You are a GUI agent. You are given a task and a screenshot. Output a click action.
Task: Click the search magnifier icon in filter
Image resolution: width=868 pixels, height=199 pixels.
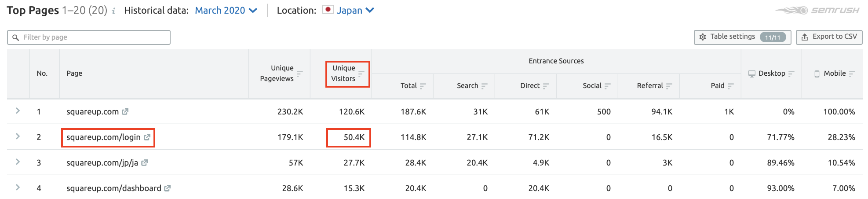click(x=16, y=37)
